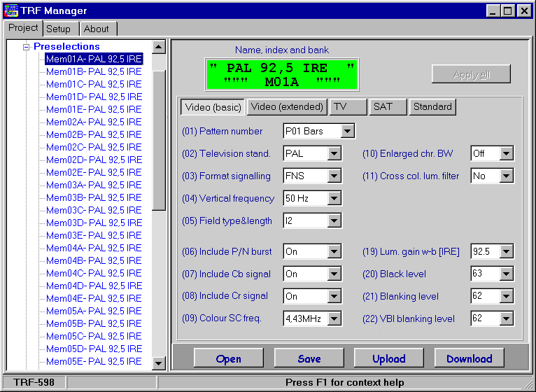The width and height of the screenshot is (536, 392).
Task: Select Mem05A- PAL 92,5 IRE entry
Action: pos(94,311)
